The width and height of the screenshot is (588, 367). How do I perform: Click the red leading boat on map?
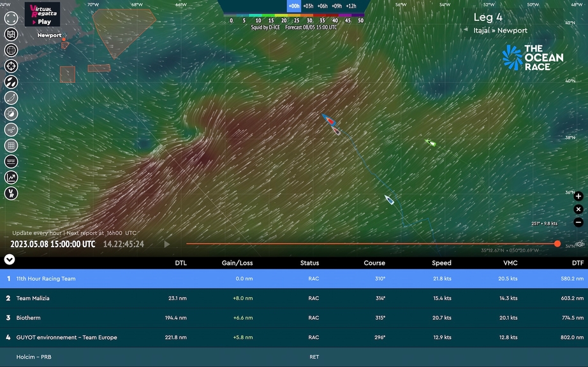pyautogui.click(x=329, y=119)
